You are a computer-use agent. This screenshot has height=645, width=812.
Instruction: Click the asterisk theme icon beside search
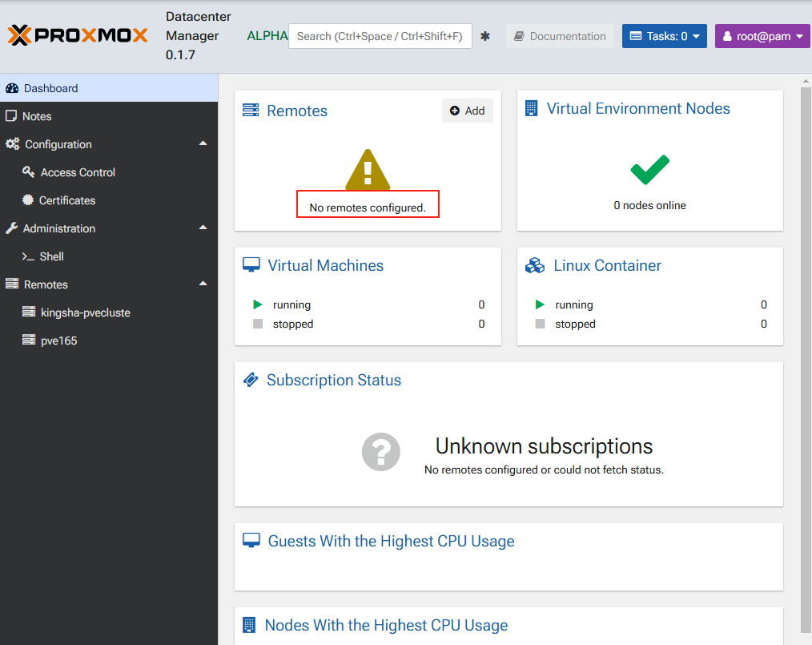(484, 36)
